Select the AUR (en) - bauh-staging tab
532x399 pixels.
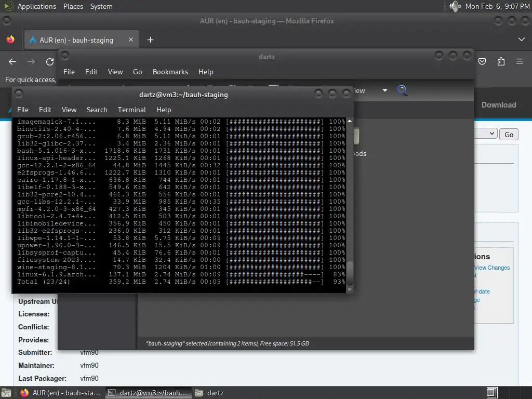pyautogui.click(x=82, y=40)
